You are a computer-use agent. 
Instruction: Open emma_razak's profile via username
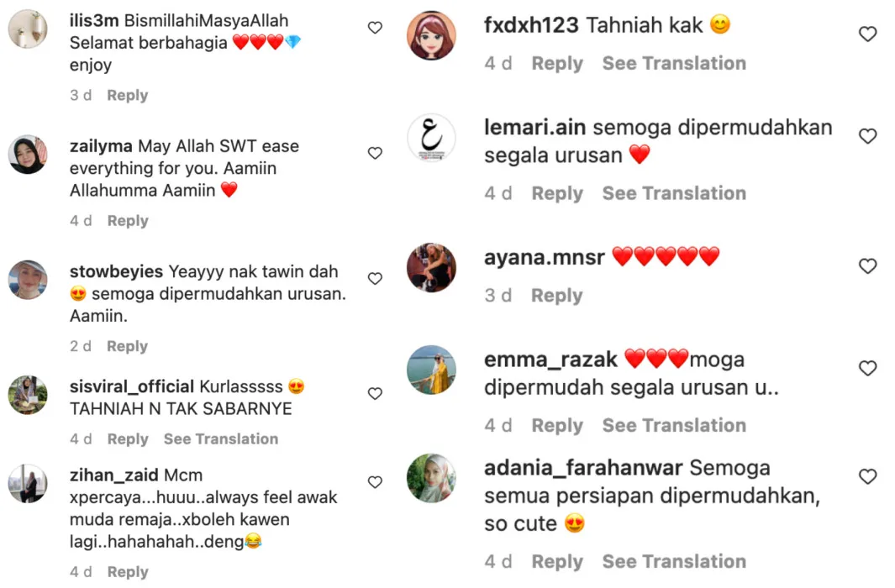click(x=550, y=360)
